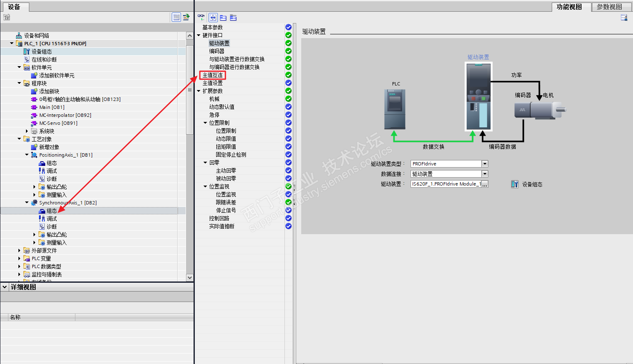Open 与编码器进行数据交换 in navigation
Viewport: 633px width, 364px height.
[x=234, y=67]
